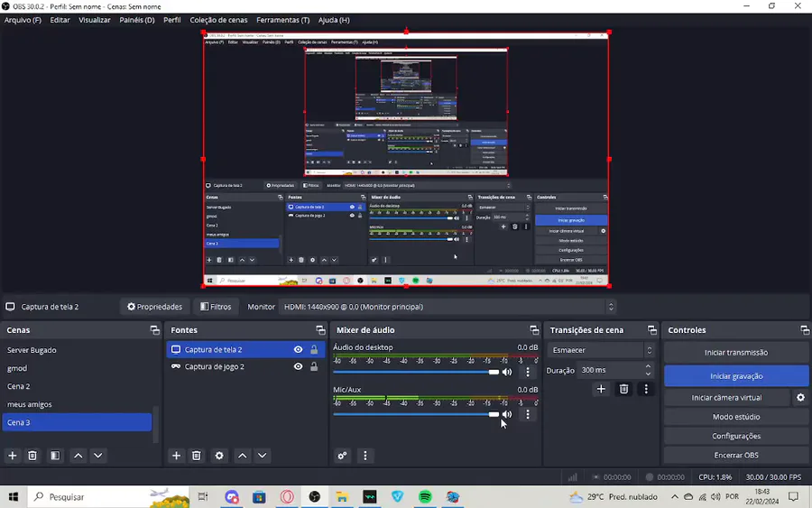Open the Windows Start menu

point(13,497)
